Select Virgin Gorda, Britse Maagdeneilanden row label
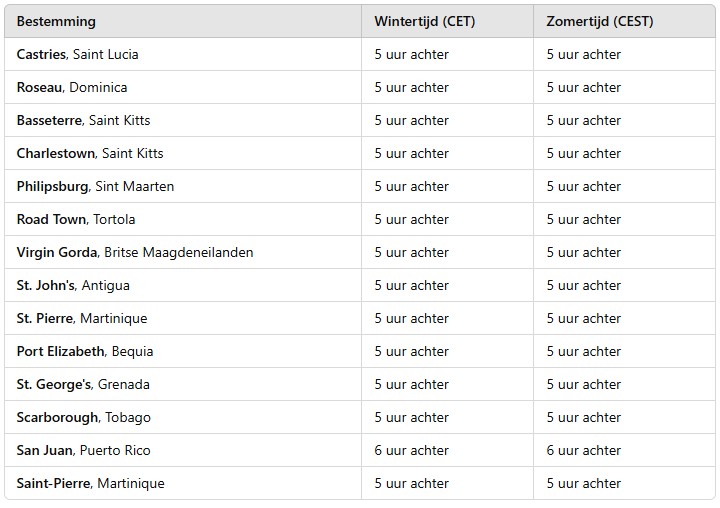Screen dimensions: 720x508 [135, 252]
